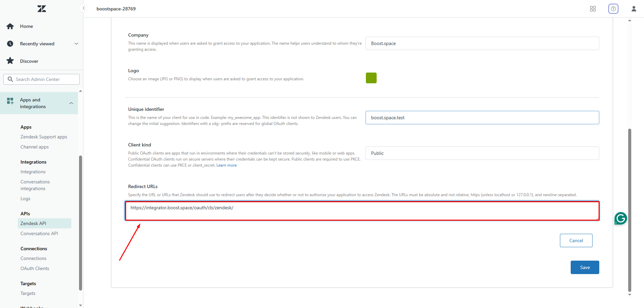Click the Zendesk logo icon
This screenshot has height=308, width=644.
click(42, 9)
